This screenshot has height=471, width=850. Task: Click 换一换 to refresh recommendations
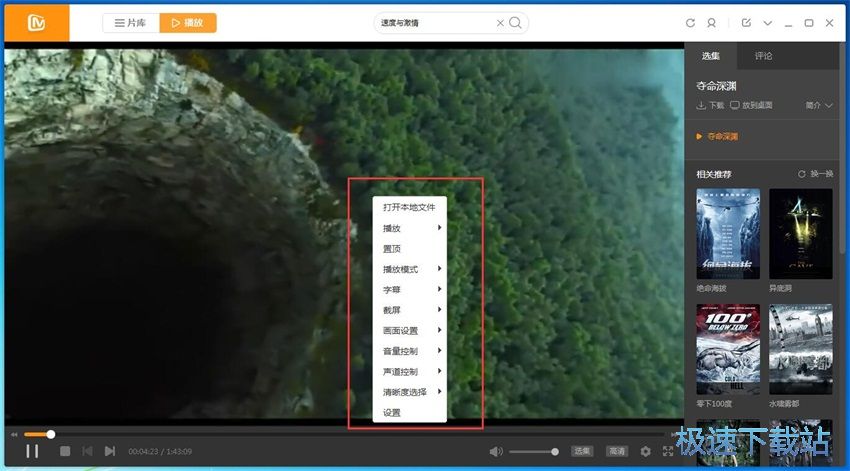click(816, 174)
